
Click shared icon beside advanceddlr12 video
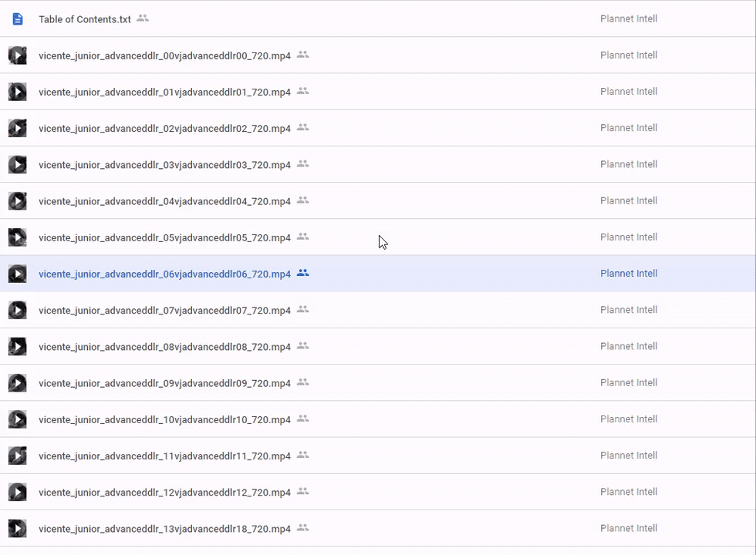click(303, 491)
